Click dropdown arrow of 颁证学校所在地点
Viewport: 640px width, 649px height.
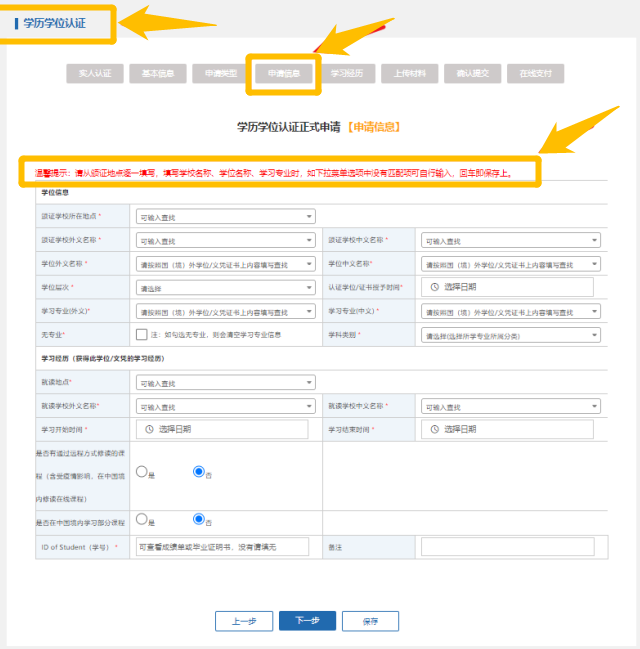307,216
